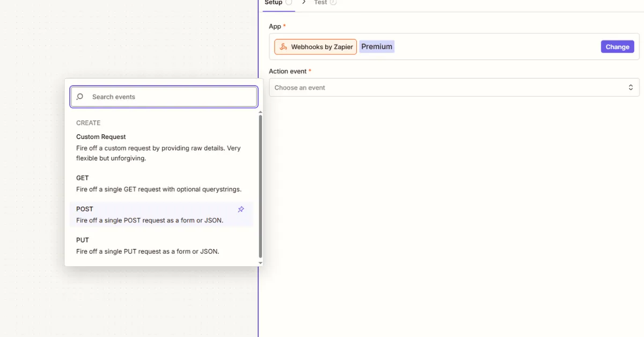Open the Choose an event dropdown

[453, 87]
